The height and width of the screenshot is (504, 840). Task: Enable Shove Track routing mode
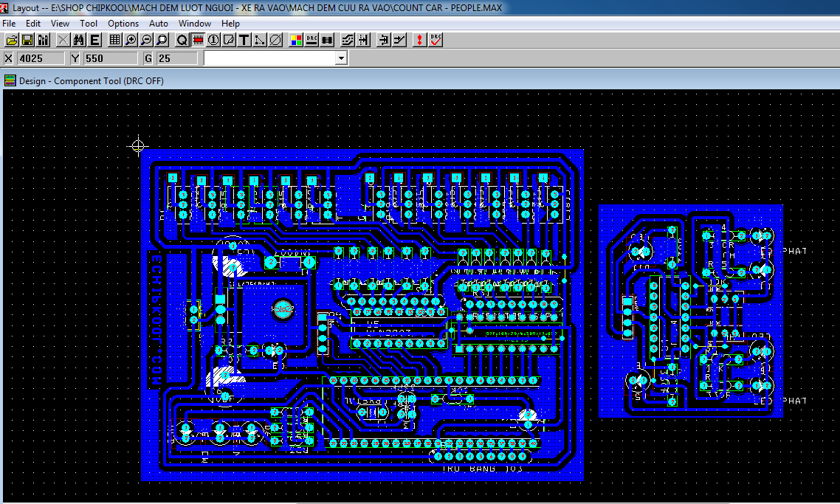coord(347,40)
